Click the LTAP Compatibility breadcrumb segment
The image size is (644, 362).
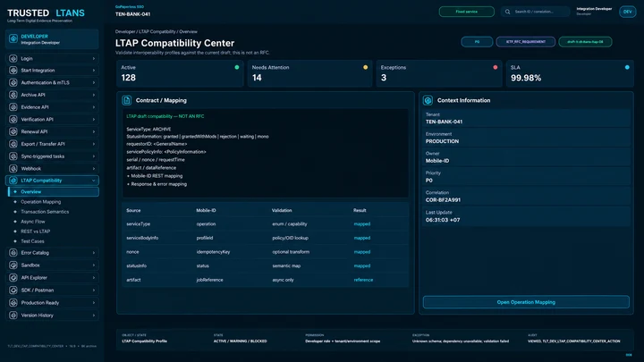[157, 31]
